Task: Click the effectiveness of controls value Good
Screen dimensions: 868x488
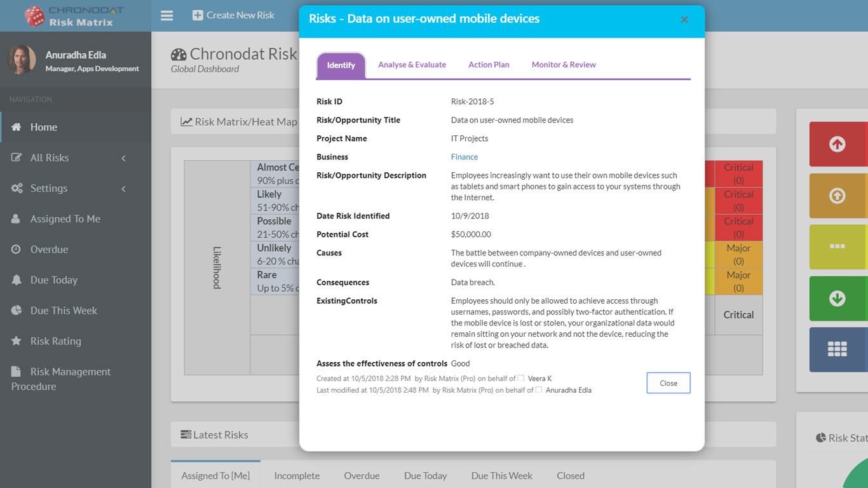Action: pos(461,363)
